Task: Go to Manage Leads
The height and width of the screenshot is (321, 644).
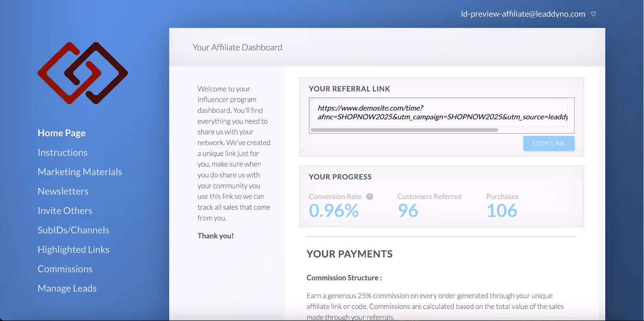Action: pos(67,288)
